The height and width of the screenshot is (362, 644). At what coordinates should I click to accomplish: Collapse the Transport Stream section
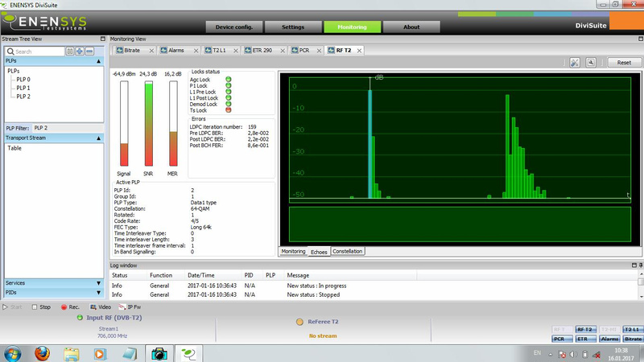click(99, 138)
